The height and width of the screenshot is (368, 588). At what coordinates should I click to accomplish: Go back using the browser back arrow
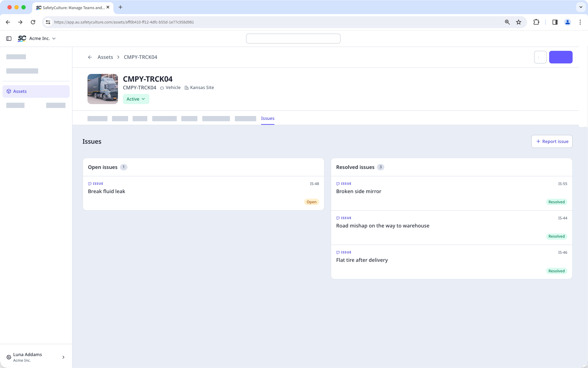(x=8, y=22)
